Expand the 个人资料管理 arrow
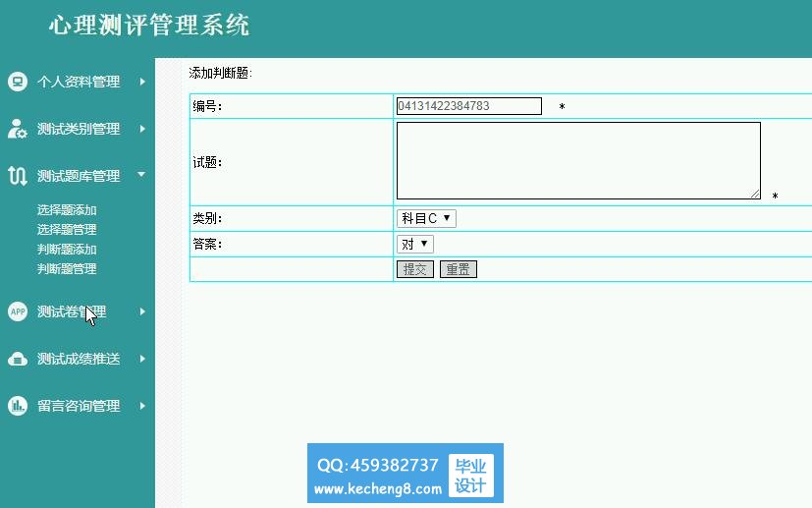 pyautogui.click(x=142, y=82)
